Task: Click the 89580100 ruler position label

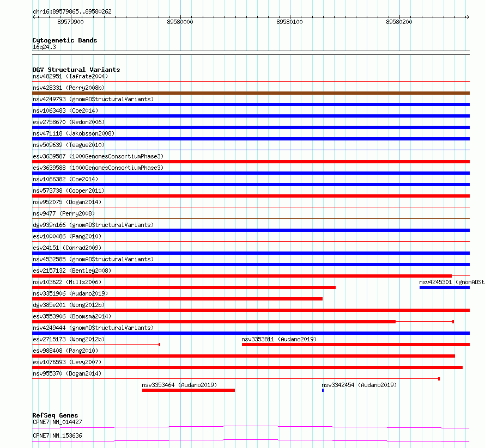Action: [289, 22]
